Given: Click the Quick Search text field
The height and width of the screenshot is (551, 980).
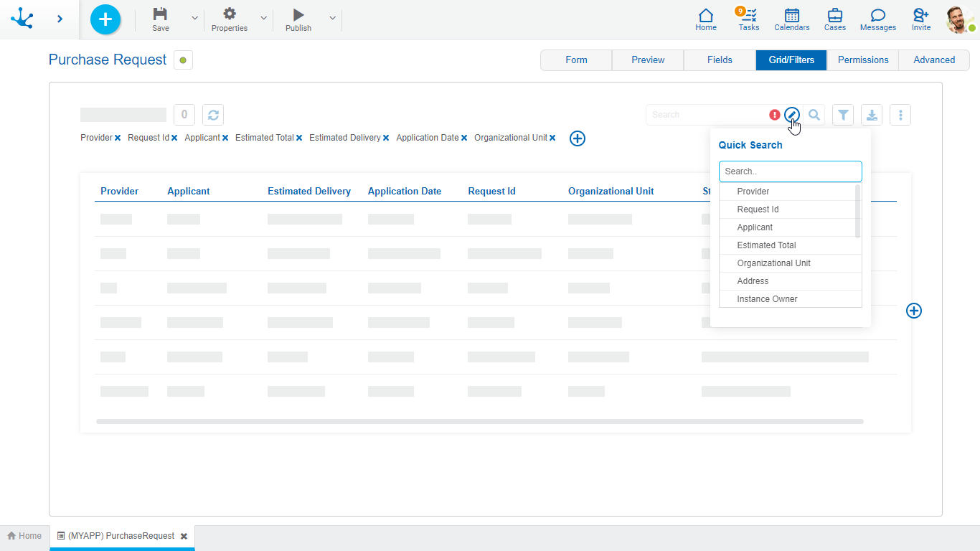Looking at the screenshot, I should [x=790, y=171].
